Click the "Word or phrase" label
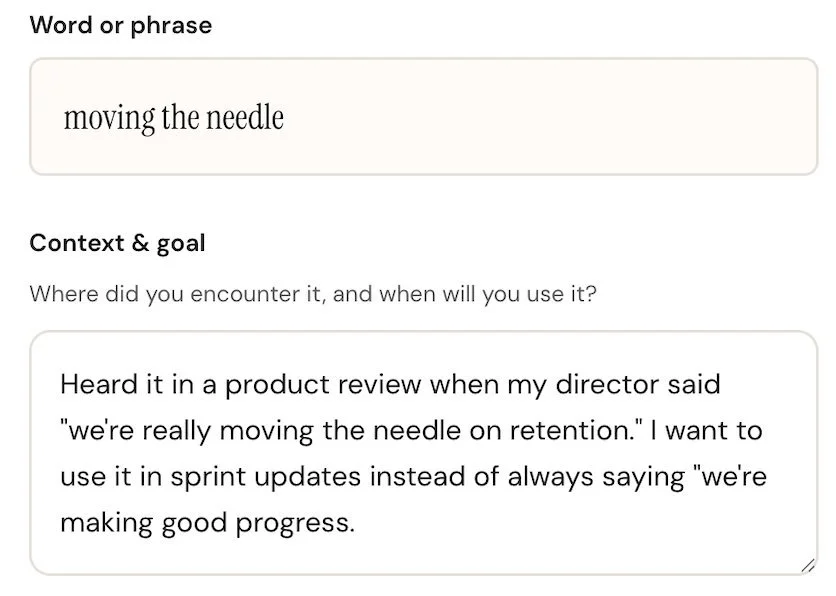Screen dimensions: 836x596 click(x=121, y=25)
